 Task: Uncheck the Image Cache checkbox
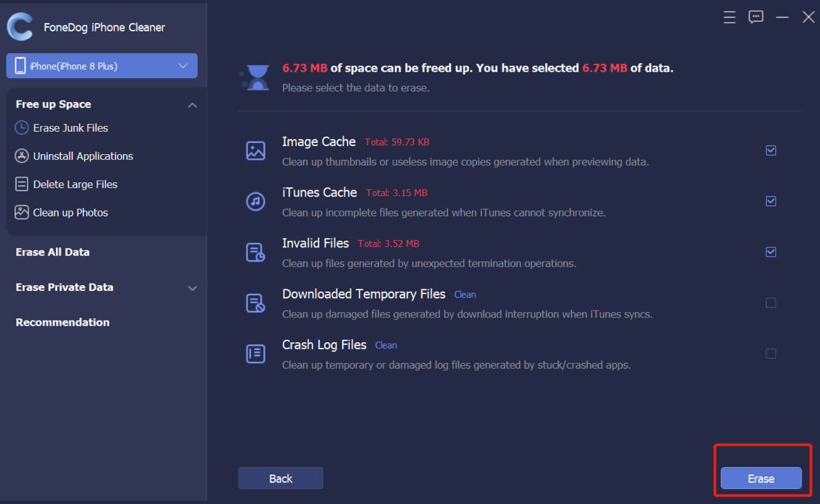coord(771,151)
